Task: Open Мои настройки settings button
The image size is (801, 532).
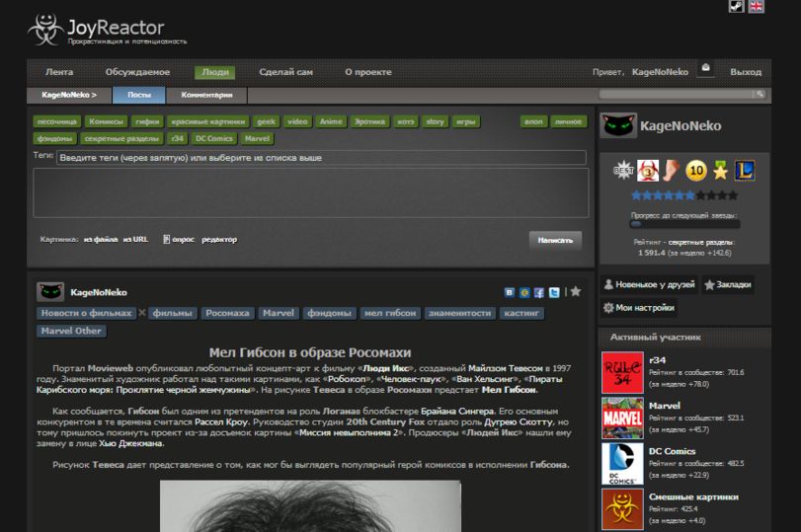Action: (639, 307)
